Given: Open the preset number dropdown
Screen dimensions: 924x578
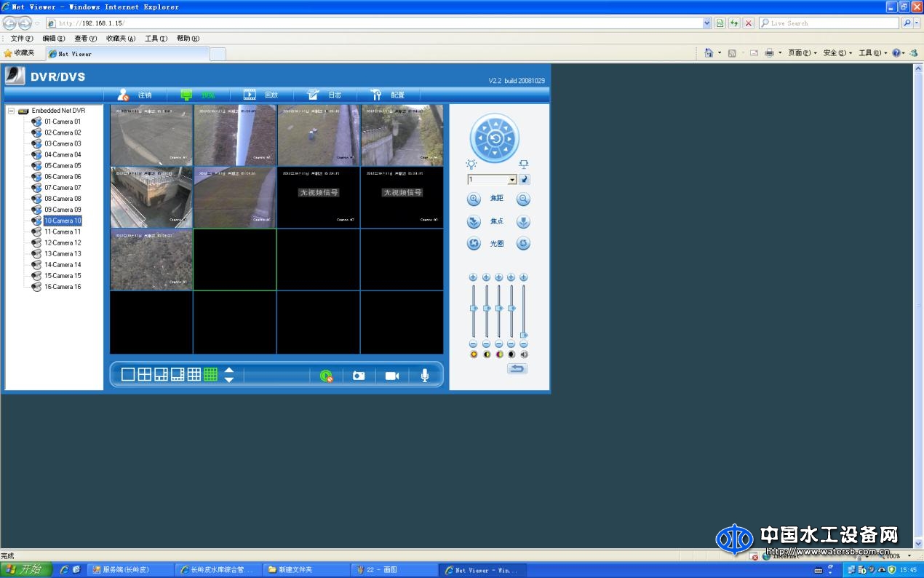Looking at the screenshot, I should 512,180.
